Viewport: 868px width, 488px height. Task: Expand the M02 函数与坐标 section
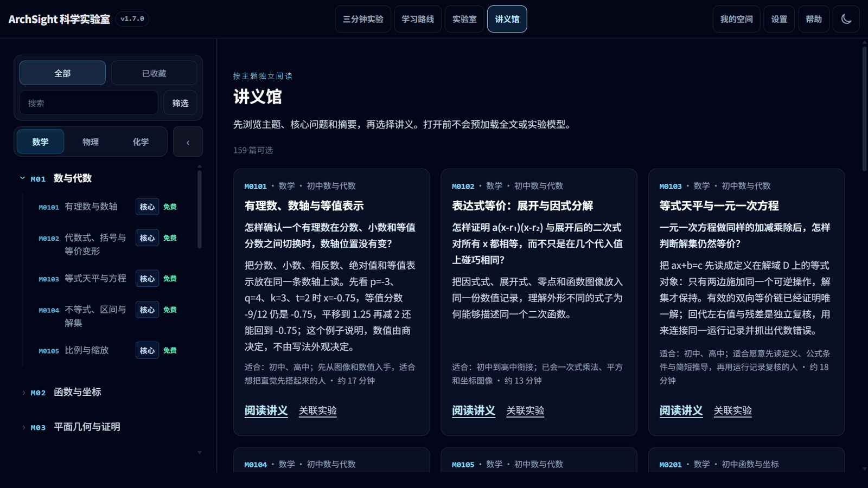pos(23,392)
